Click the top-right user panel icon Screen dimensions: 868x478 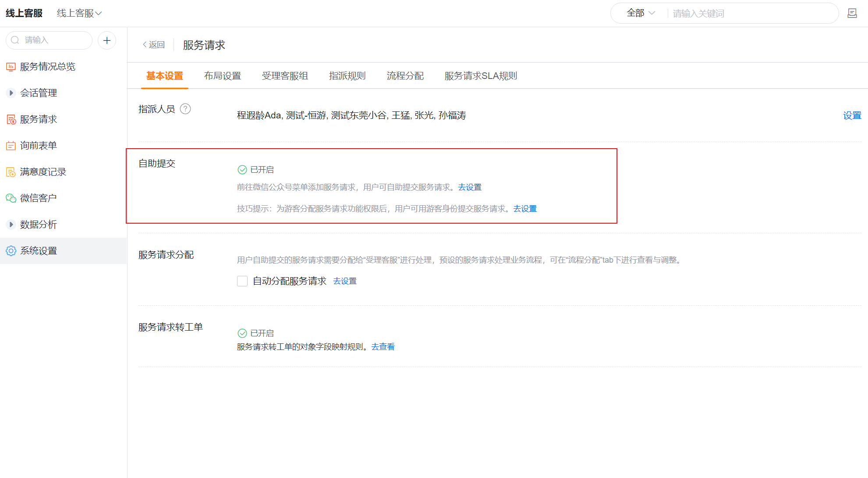pos(852,13)
